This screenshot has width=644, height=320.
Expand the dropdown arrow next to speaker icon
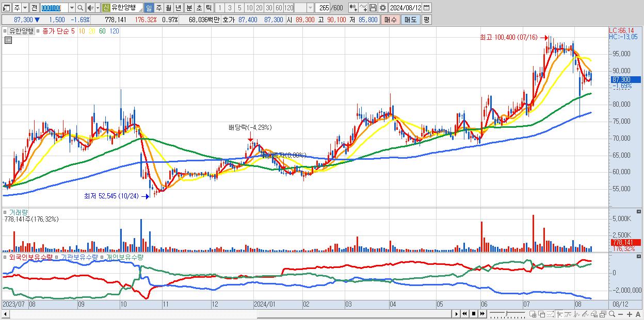[98, 8]
